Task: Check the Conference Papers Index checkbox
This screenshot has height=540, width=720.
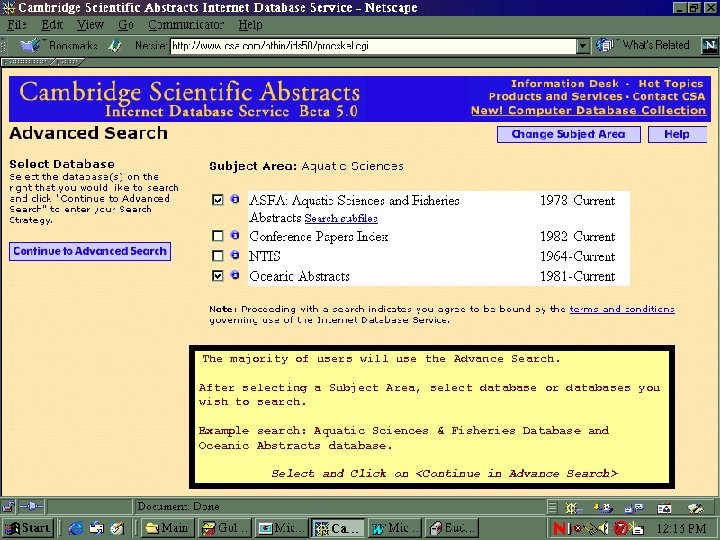Action: tap(218, 236)
